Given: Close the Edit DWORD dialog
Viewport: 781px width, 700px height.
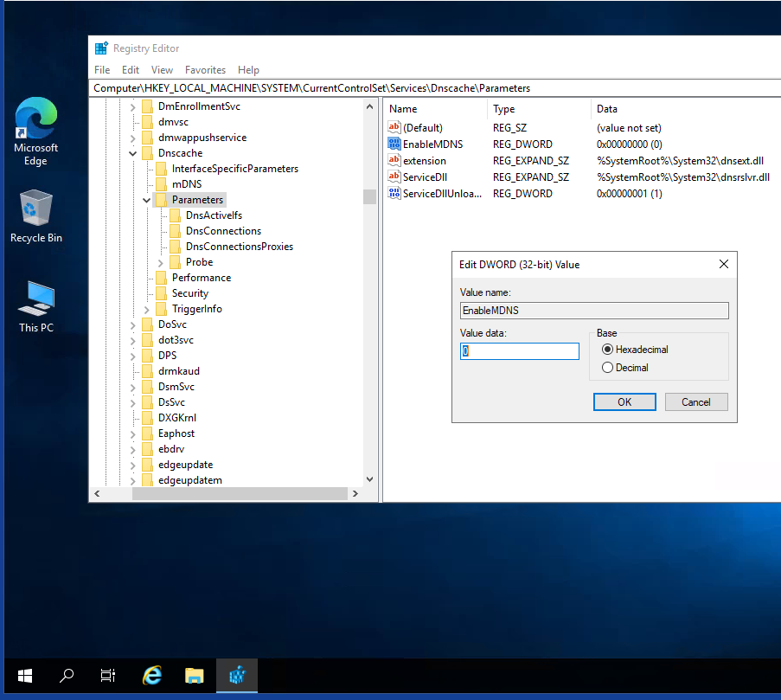Looking at the screenshot, I should coord(724,264).
